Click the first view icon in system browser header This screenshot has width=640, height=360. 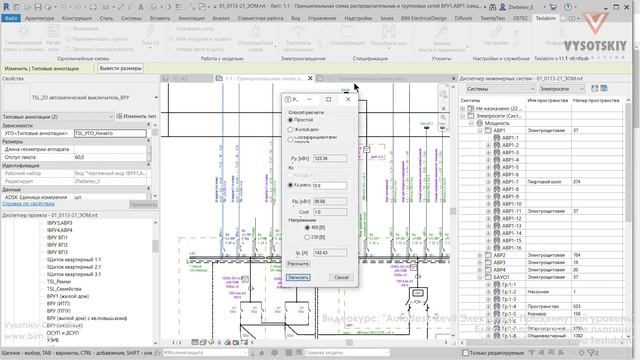[x=595, y=89]
